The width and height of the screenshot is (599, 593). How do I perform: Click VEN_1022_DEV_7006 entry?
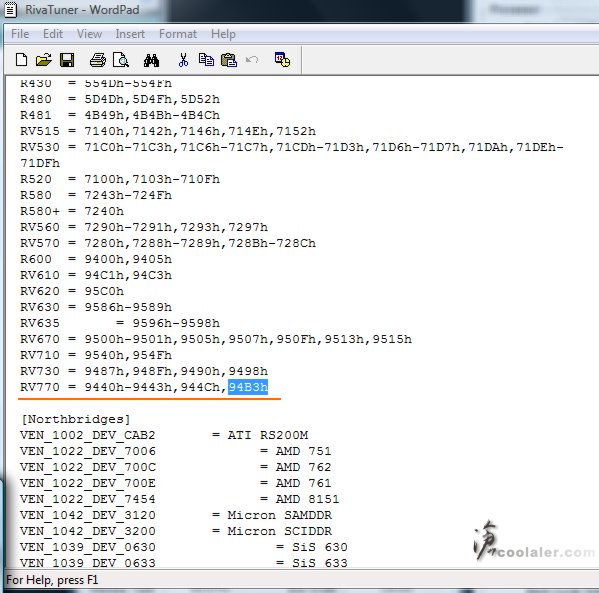(x=87, y=451)
